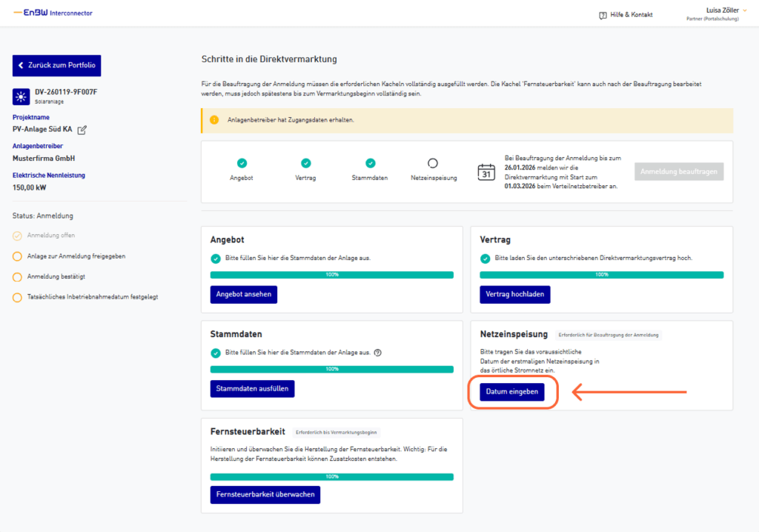Click the green checkmark above Angebot step
Screen dimensions: 759x532
[x=242, y=163]
